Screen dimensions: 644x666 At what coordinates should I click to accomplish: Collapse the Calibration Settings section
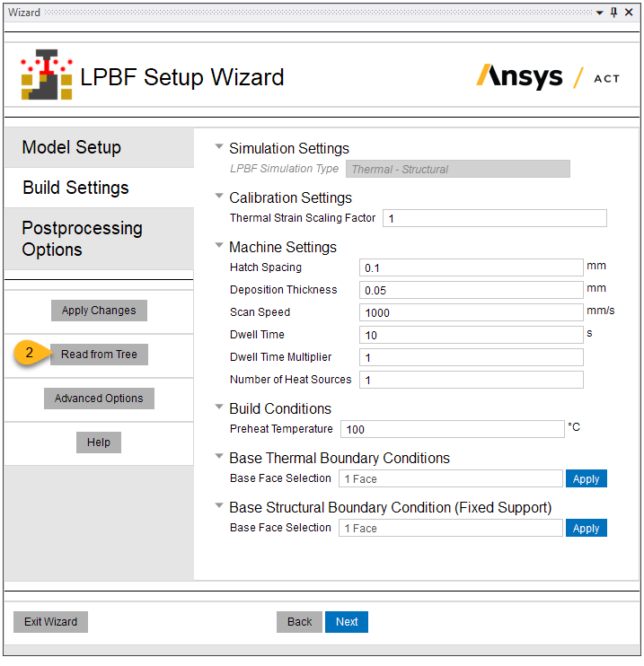(x=219, y=196)
